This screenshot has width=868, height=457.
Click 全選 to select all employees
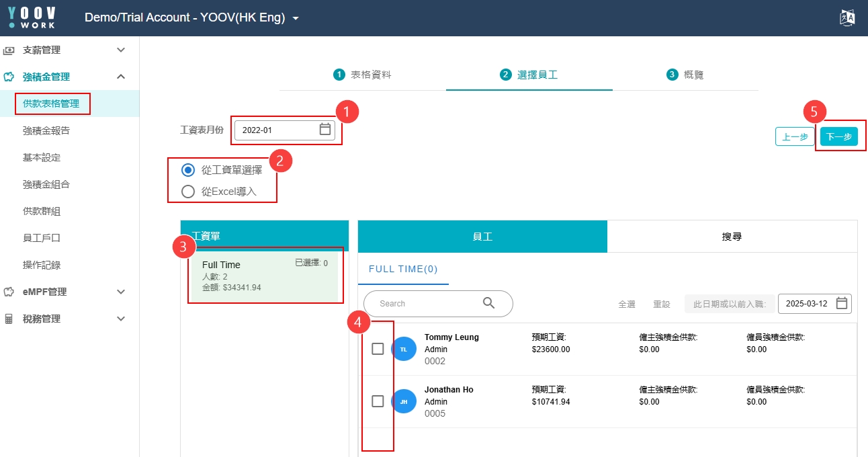[x=626, y=304]
